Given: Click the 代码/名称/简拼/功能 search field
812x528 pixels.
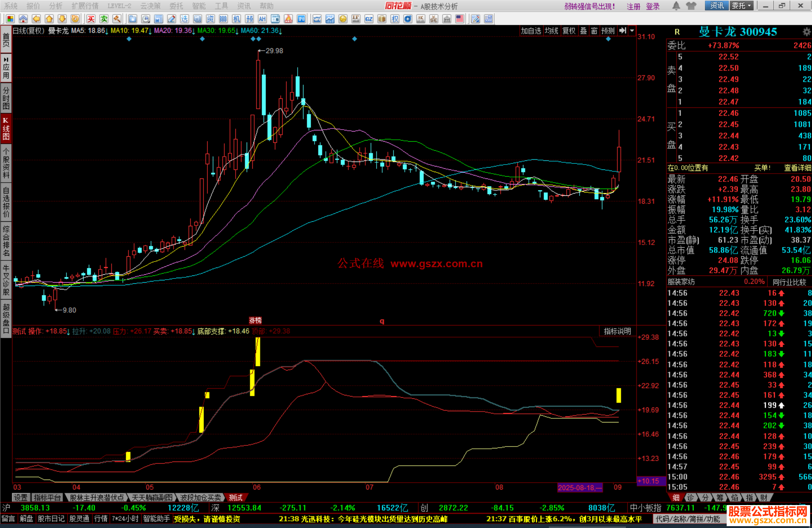Looking at the screenshot, I should (688, 519).
